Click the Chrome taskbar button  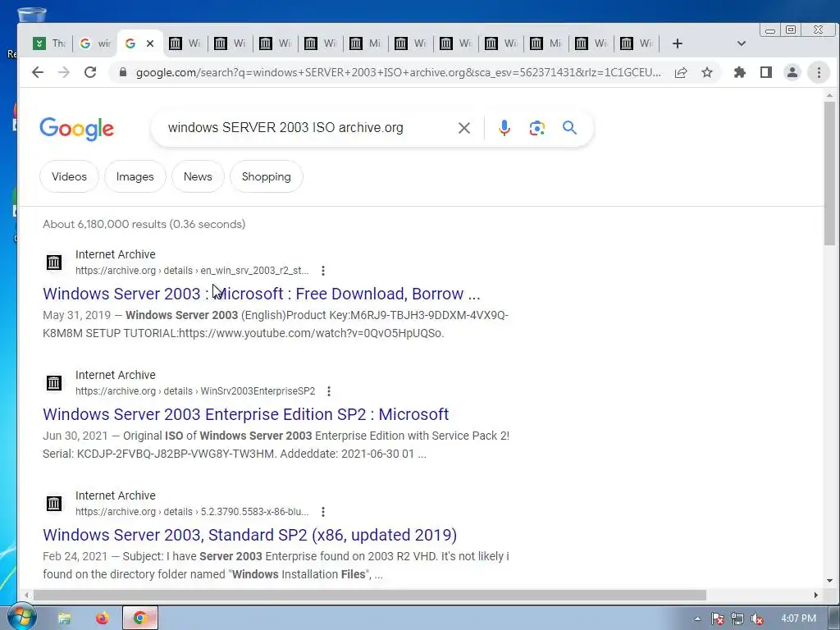point(140,619)
